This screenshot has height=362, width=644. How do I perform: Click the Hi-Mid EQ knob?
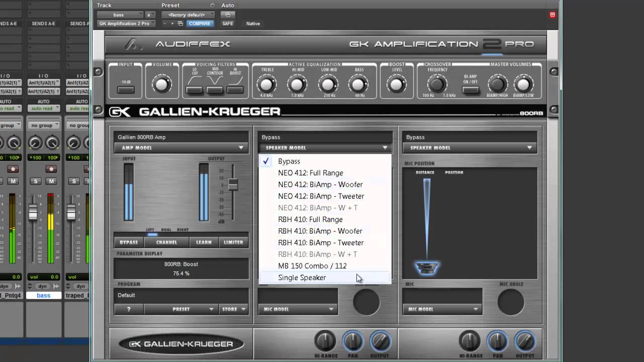(x=297, y=83)
